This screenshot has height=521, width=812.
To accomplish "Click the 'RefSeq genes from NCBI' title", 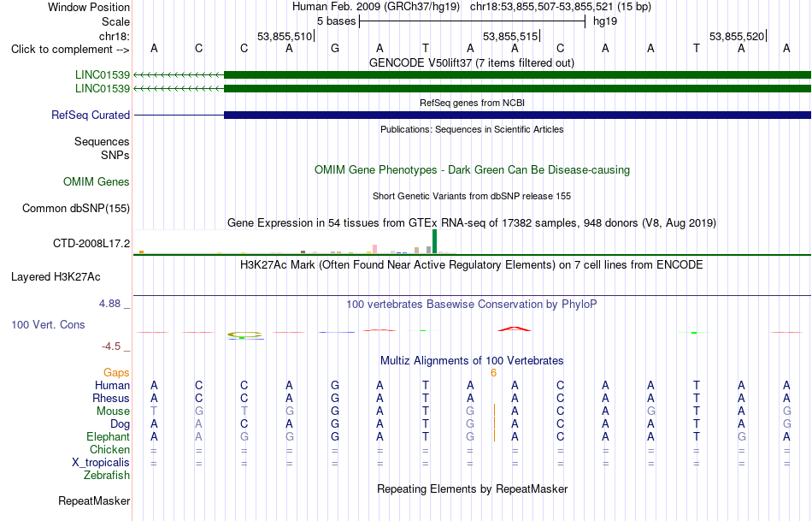I will coord(473,103).
